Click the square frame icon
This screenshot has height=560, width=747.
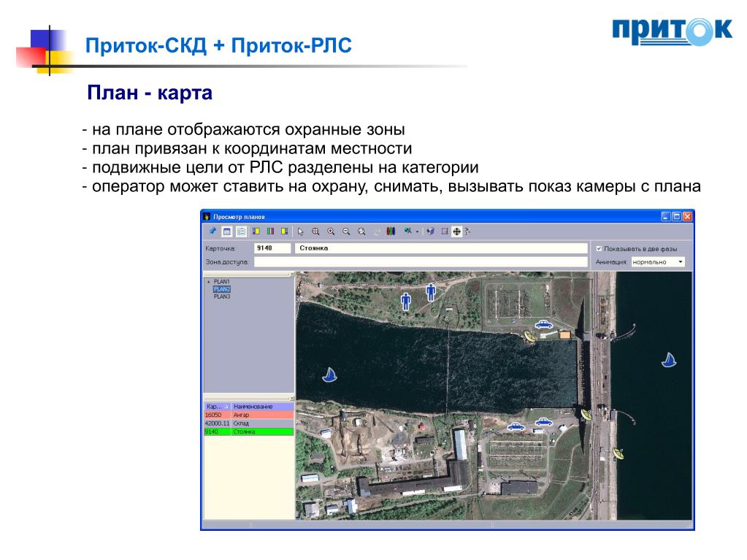[445, 231]
